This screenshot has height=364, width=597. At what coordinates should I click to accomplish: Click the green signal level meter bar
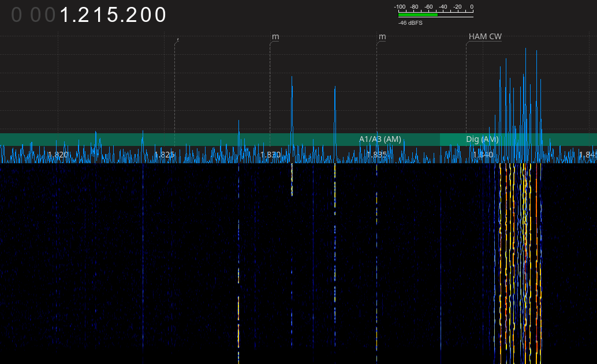pos(417,15)
